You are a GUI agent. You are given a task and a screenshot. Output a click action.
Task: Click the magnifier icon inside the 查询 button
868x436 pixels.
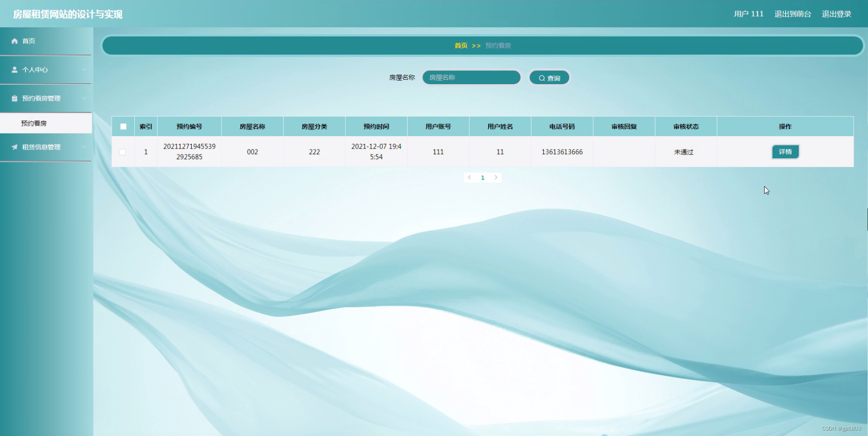(541, 77)
